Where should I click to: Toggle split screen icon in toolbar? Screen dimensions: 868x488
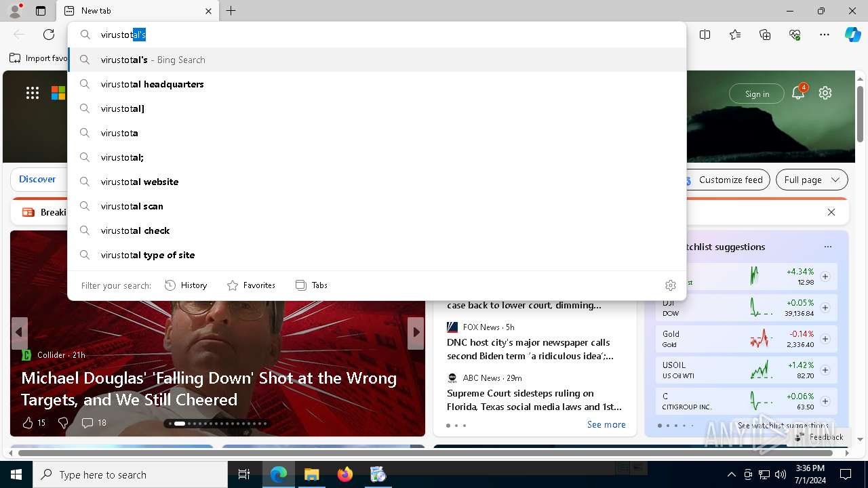pyautogui.click(x=705, y=35)
